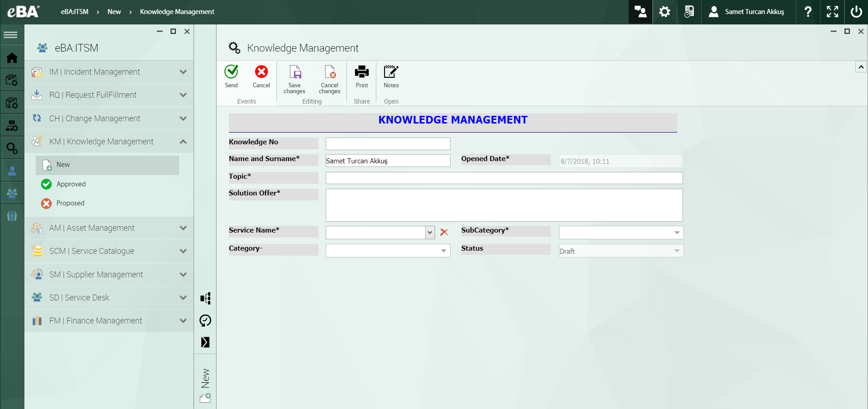This screenshot has width=868, height=409.
Task: Open the hamburger menu in the left rail
Action: point(10,35)
